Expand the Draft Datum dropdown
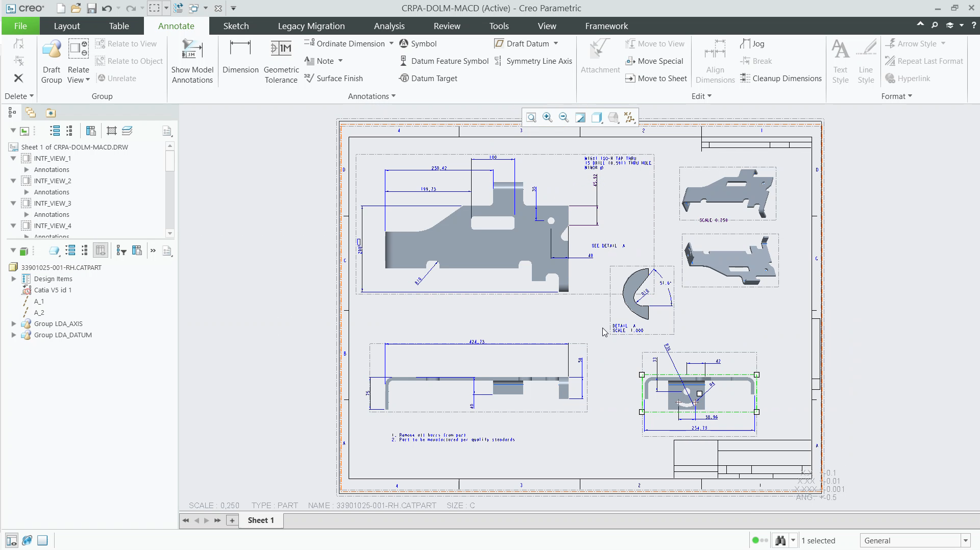 coord(556,43)
